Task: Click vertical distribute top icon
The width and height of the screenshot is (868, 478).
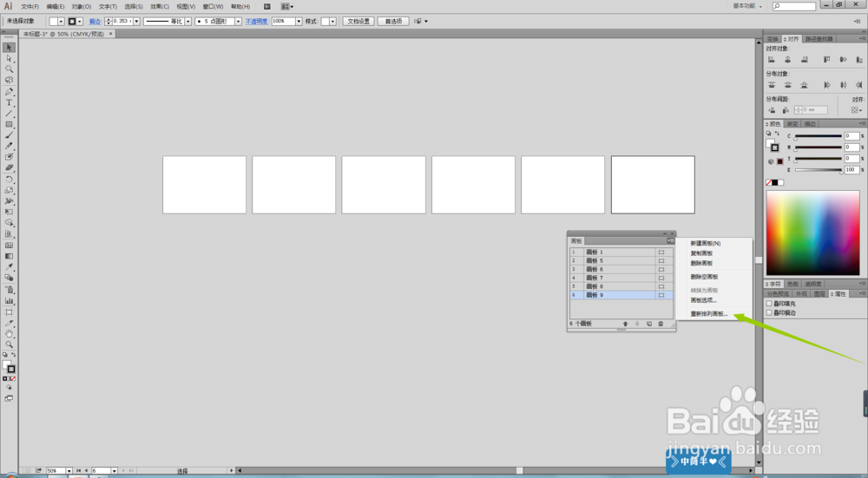Action: pyautogui.click(x=771, y=85)
